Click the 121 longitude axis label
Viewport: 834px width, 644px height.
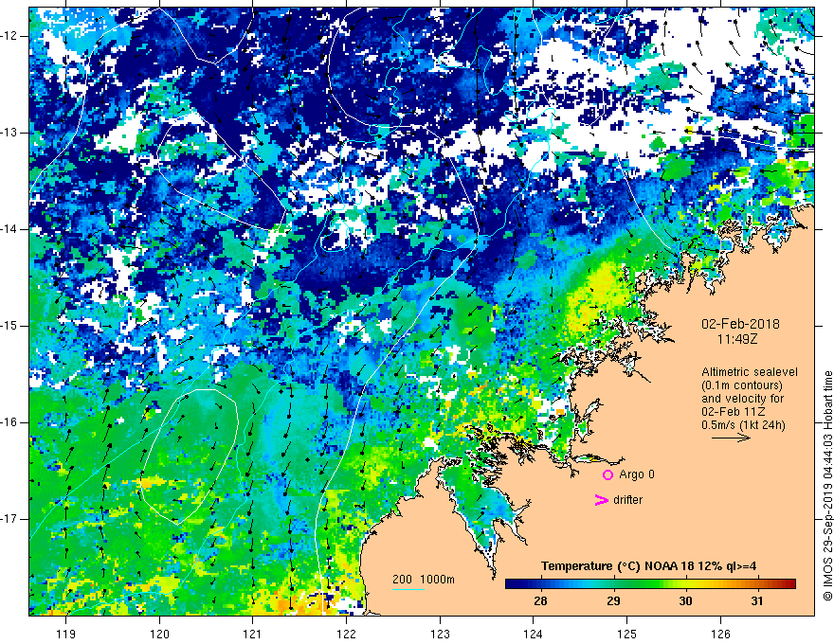(253, 634)
